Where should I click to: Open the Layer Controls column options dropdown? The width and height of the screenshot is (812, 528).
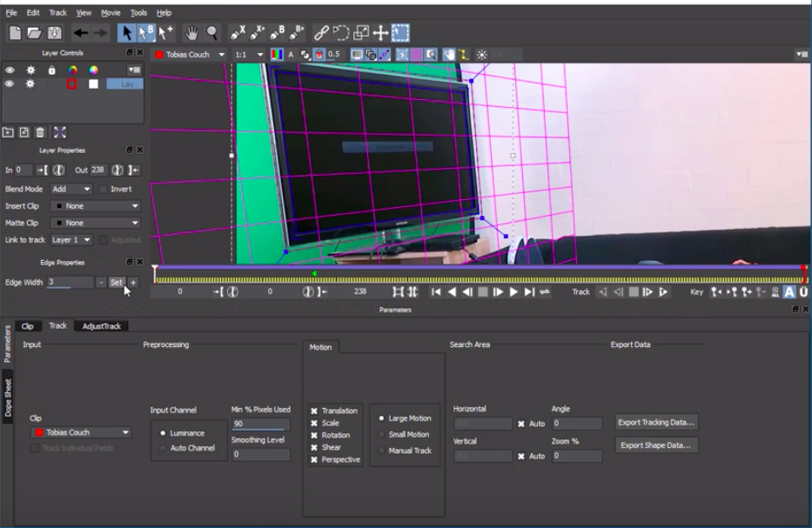click(x=134, y=70)
